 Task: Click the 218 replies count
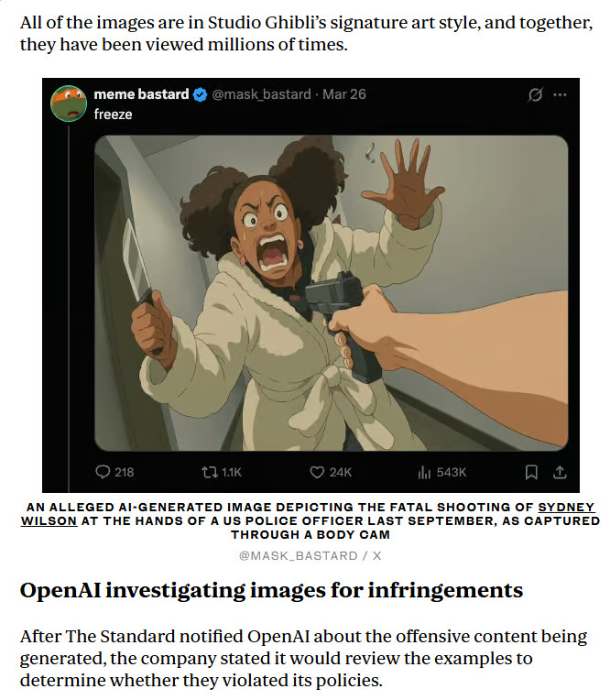(x=124, y=473)
